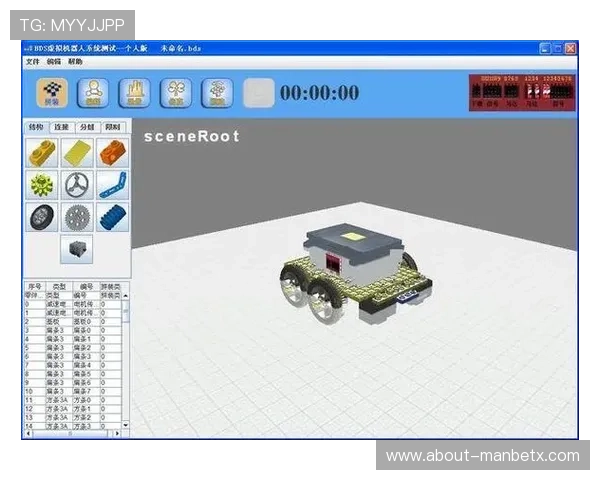This screenshot has width=600, height=480.
Task: Click the second toolbar button with the person icon
Action: click(x=92, y=92)
